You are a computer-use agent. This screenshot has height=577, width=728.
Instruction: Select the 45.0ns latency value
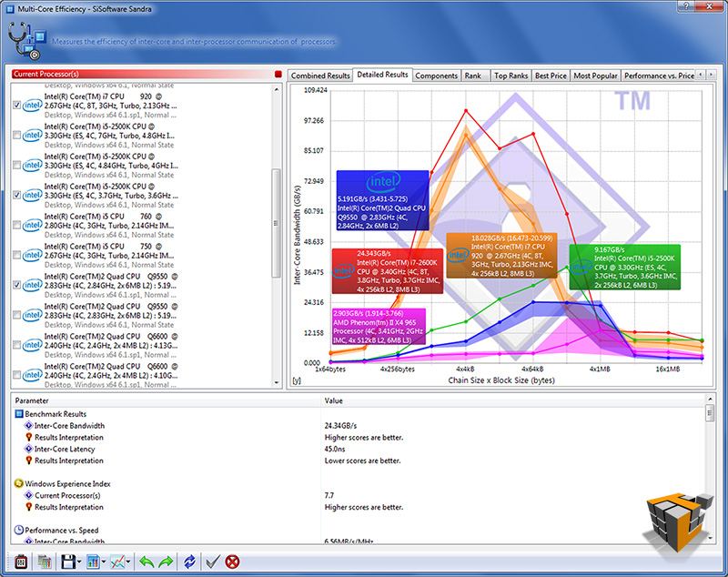[x=335, y=449]
